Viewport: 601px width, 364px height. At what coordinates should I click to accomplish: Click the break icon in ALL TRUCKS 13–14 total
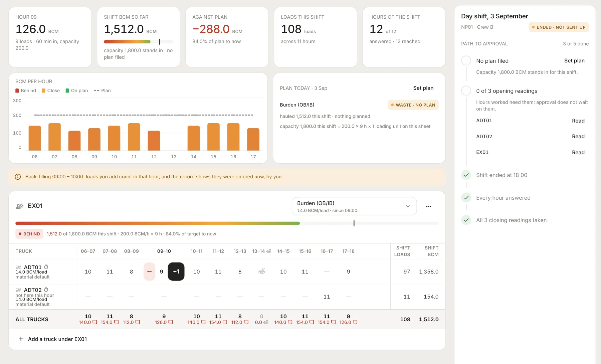[x=266, y=322]
